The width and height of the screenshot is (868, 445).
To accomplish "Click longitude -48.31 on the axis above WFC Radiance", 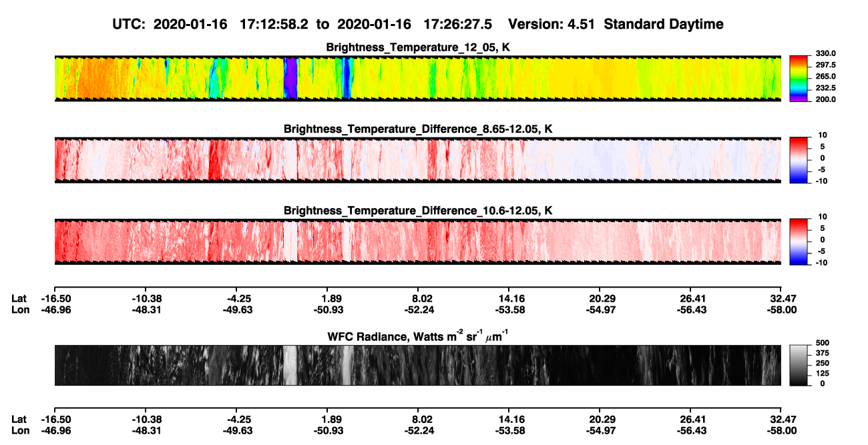I will (147, 310).
